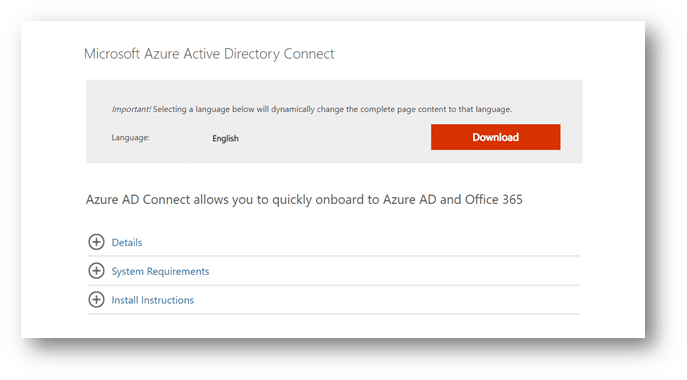Click the Azure AD Connect allows heading
This screenshot has width=687, height=380.
point(304,200)
